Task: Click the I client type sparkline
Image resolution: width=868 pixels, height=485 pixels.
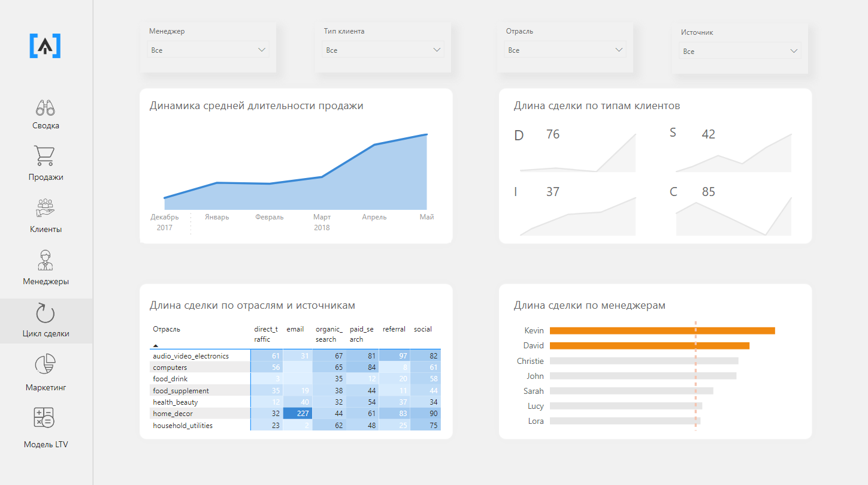Action: coord(577,217)
